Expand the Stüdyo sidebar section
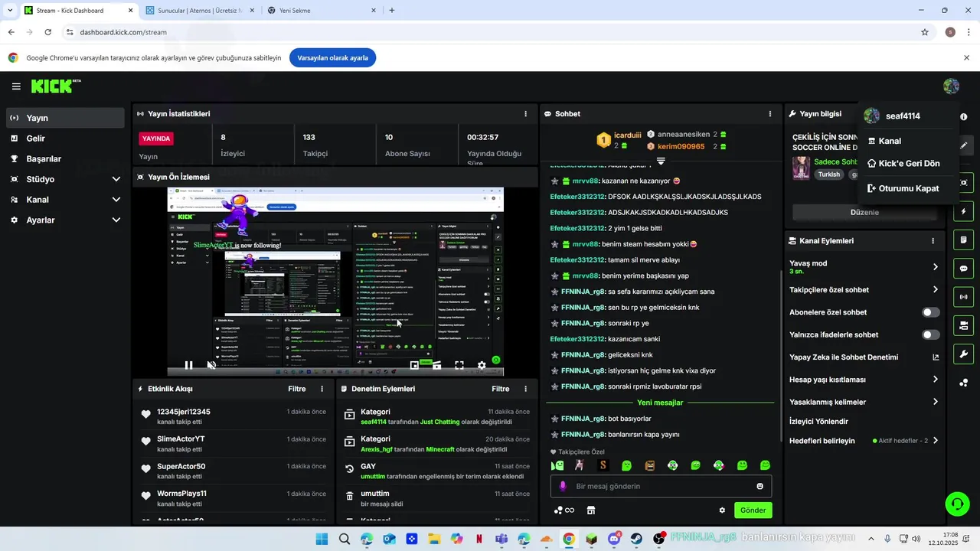The height and width of the screenshot is (551, 980). coord(65,179)
